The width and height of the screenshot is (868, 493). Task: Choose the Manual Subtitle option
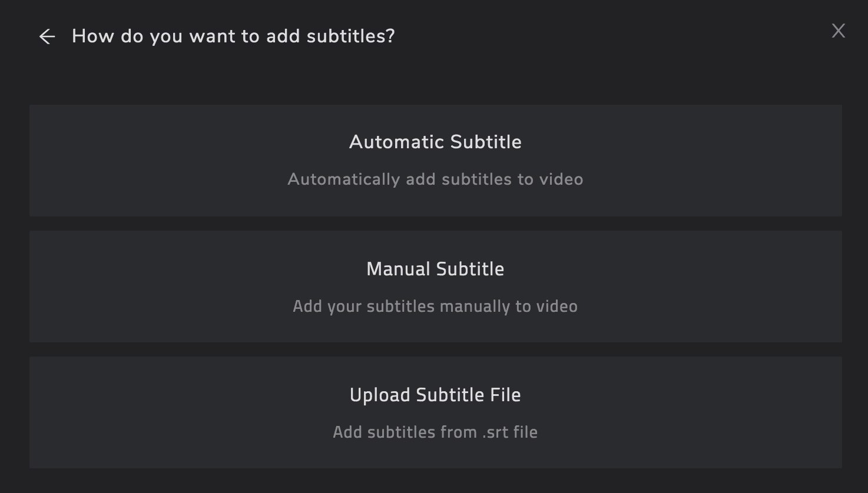(x=435, y=287)
